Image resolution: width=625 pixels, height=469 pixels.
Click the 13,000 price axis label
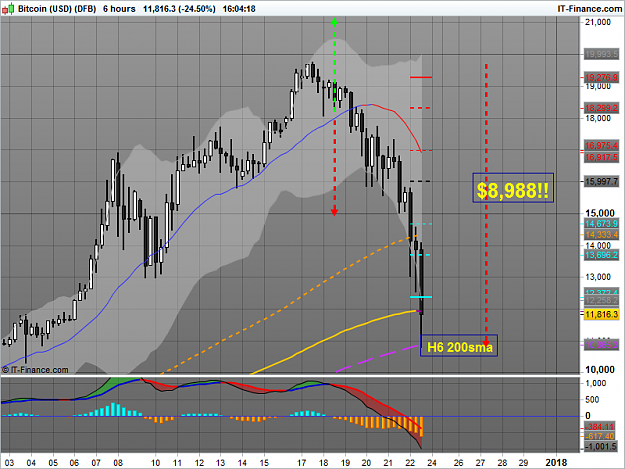click(x=598, y=277)
